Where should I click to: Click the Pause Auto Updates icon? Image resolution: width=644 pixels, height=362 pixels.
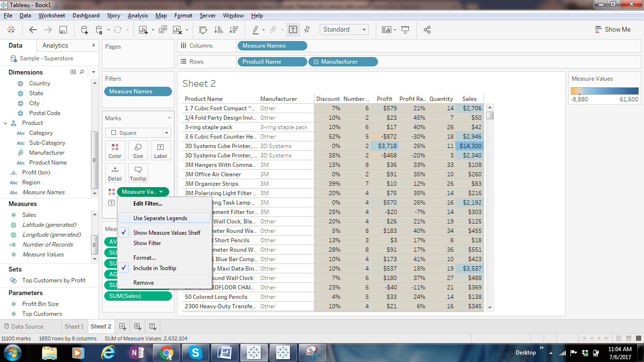pyautogui.click(x=99, y=30)
